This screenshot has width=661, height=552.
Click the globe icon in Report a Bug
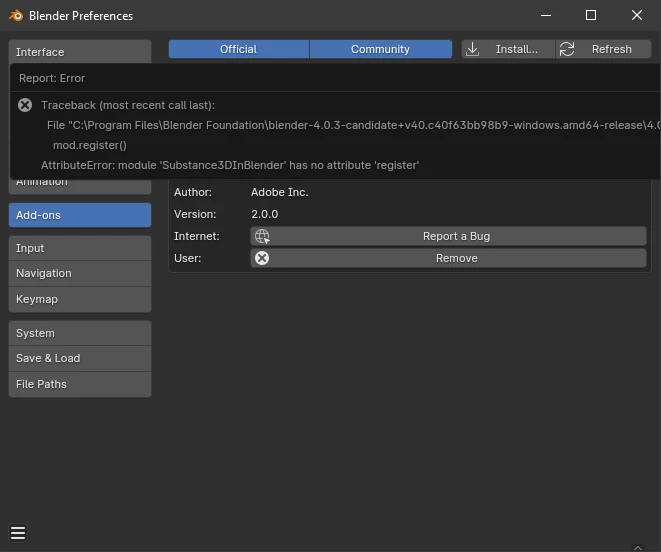[x=262, y=236]
